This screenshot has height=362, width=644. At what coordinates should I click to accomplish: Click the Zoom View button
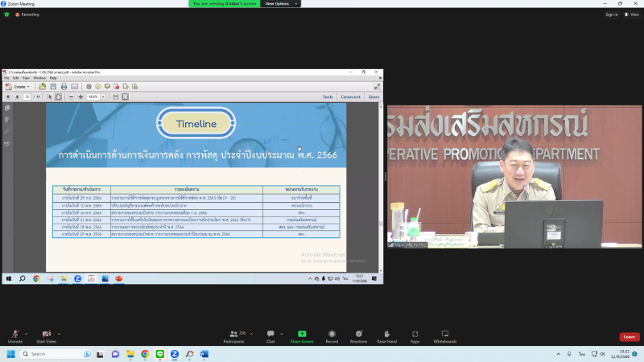coord(632,14)
